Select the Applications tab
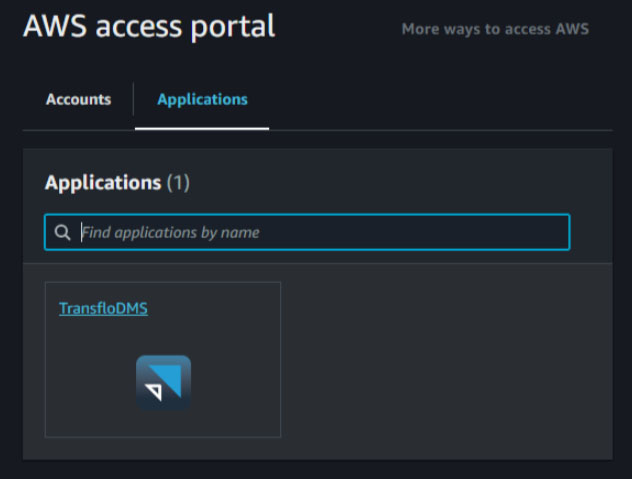The image size is (632, 479). 202,100
